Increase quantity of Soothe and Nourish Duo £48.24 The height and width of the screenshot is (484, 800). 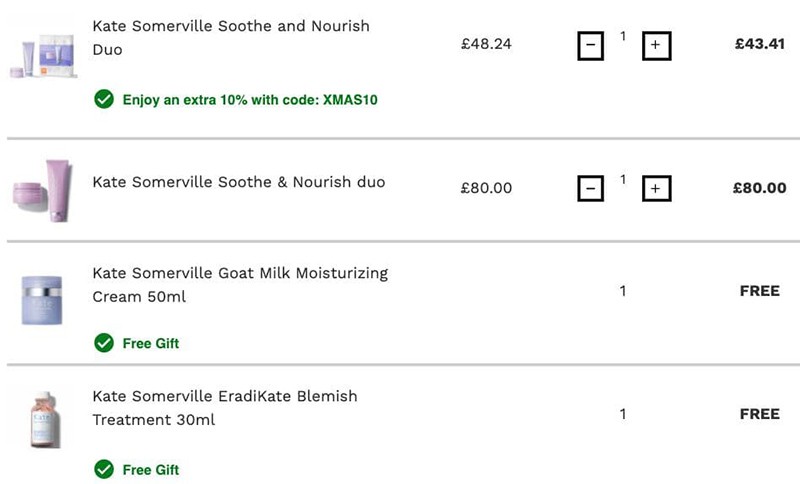coord(656,46)
